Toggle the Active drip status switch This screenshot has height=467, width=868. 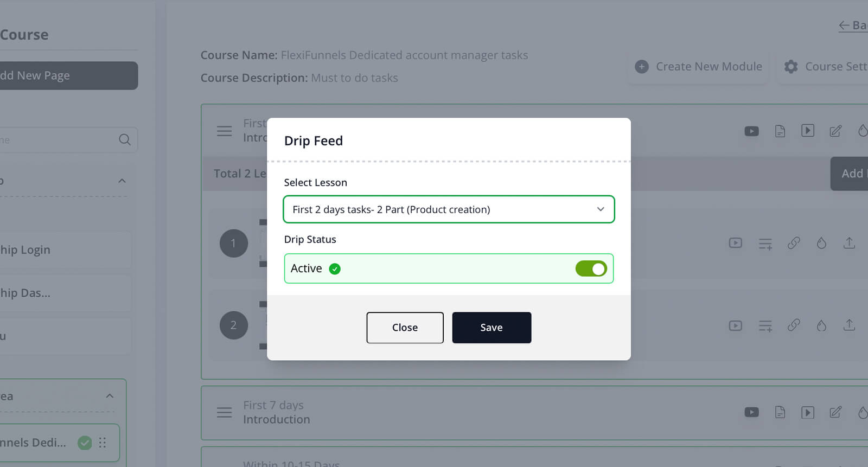(591, 268)
